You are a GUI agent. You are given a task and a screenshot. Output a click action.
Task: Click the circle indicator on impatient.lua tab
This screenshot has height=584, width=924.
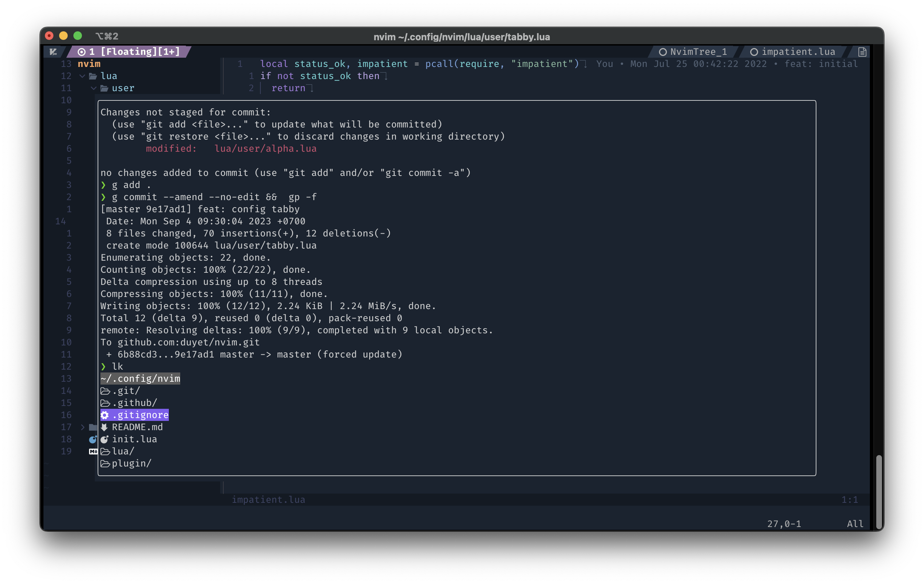coord(754,52)
